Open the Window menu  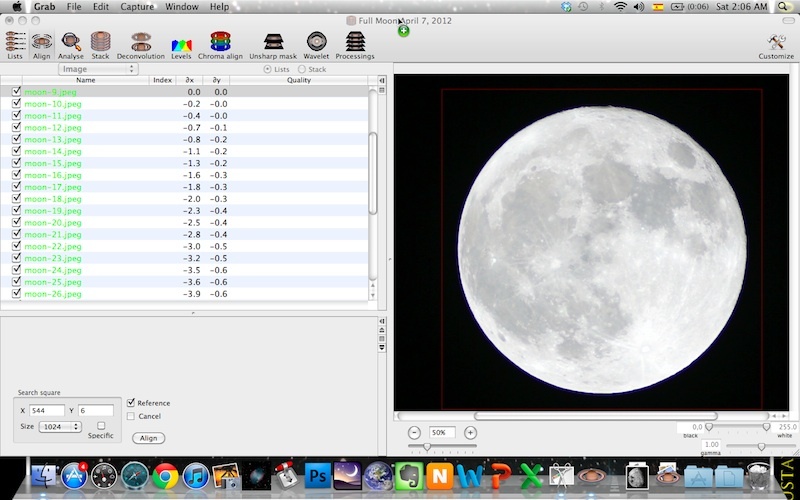click(181, 7)
